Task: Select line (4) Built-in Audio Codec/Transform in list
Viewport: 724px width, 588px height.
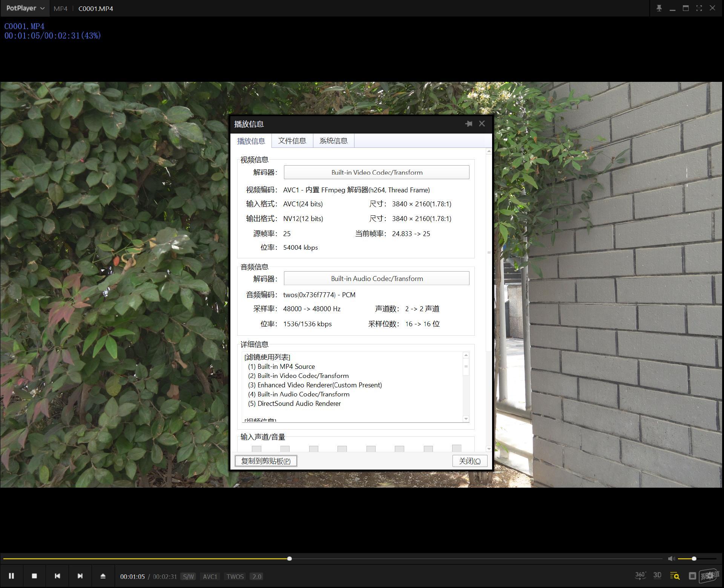Action: (x=299, y=394)
